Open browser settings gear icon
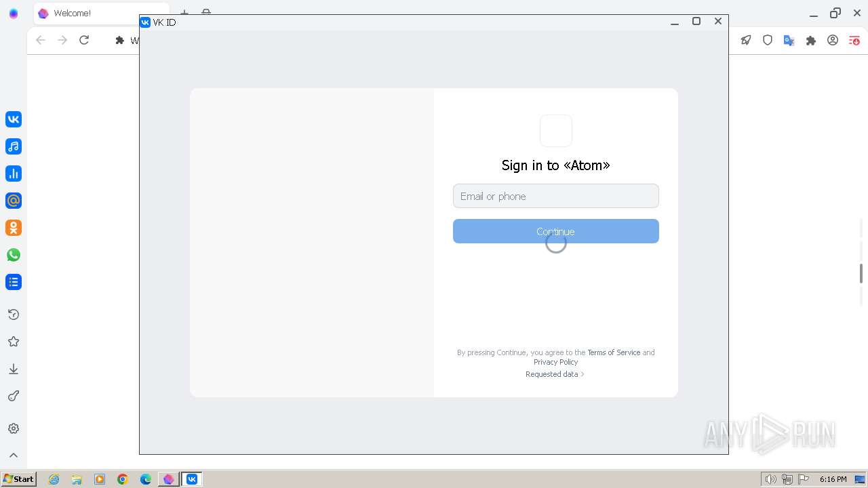The width and height of the screenshot is (868, 488). point(14,428)
